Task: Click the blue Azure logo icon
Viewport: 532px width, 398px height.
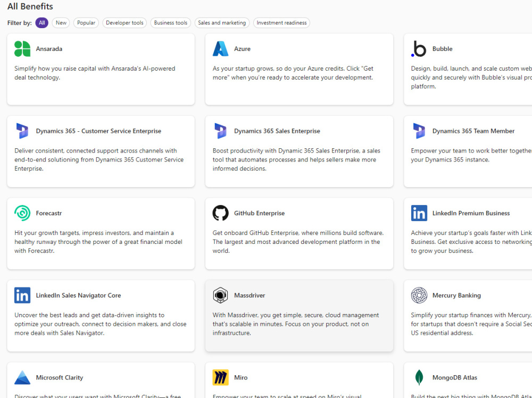Action: coord(221,49)
